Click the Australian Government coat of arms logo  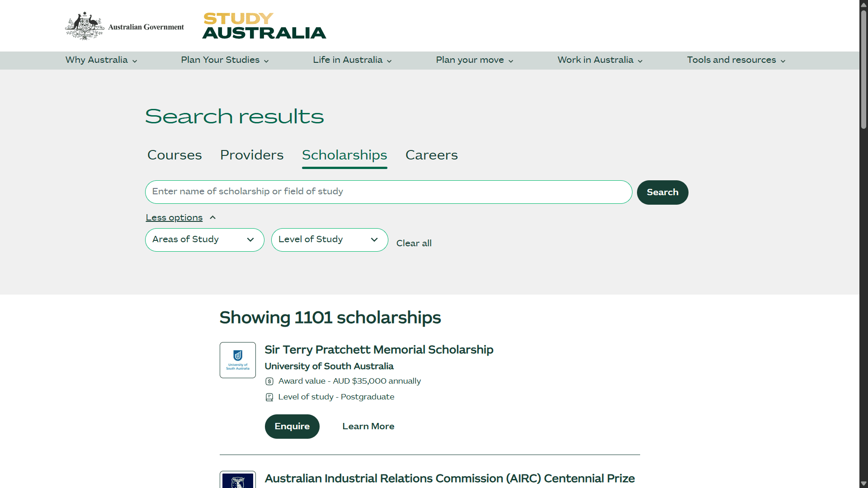pyautogui.click(x=85, y=25)
